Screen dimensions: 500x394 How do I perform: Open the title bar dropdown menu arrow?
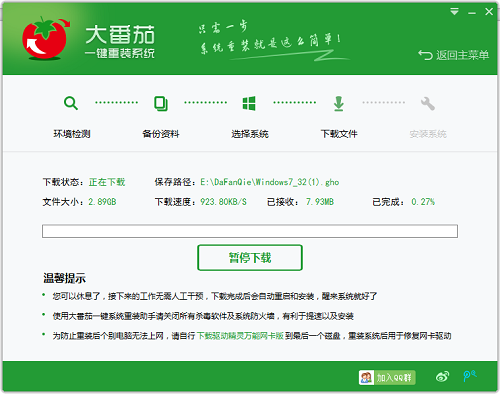coord(454,12)
